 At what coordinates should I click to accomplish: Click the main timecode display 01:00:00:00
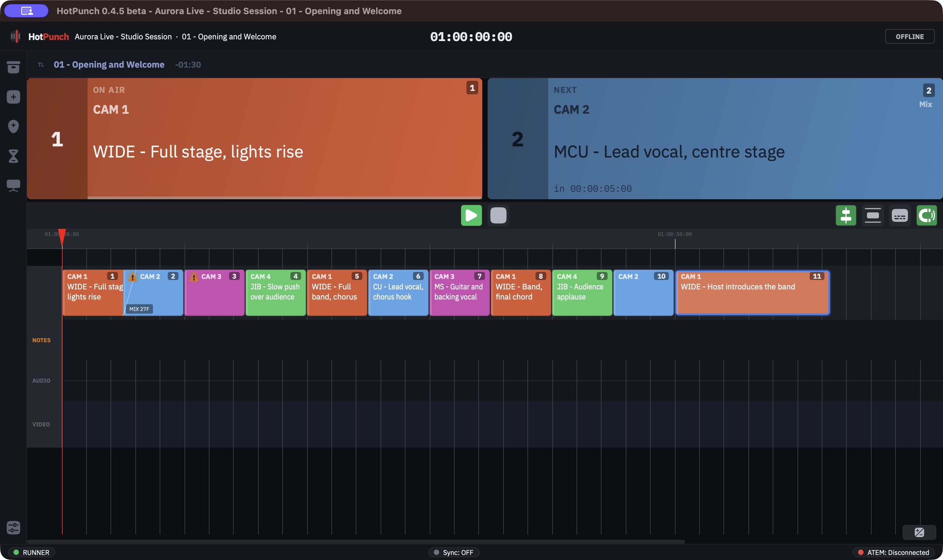pos(471,37)
